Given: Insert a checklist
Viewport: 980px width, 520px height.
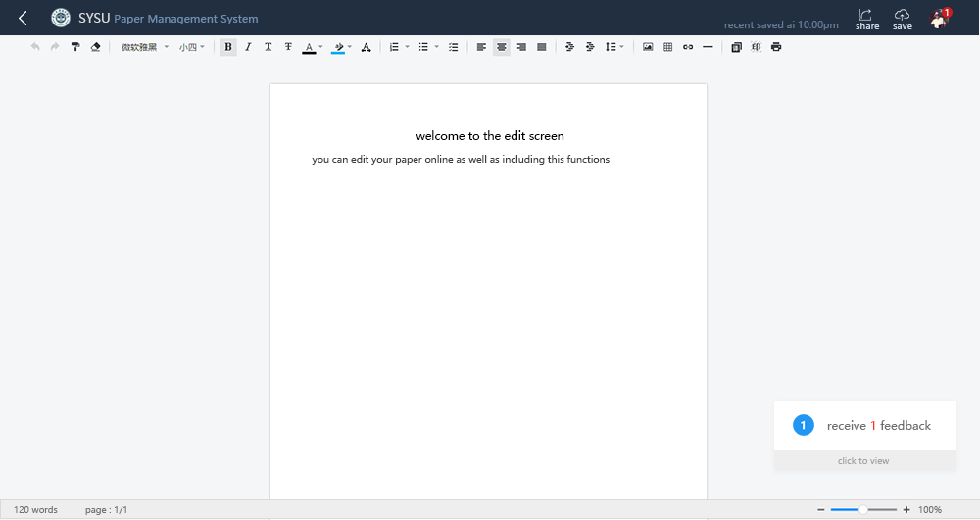Looking at the screenshot, I should click(x=453, y=47).
